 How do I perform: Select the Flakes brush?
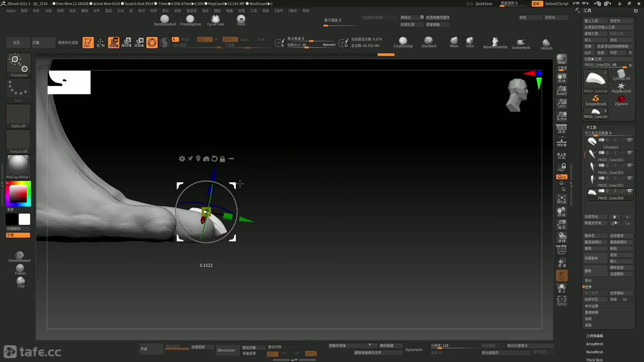[x=20, y=269]
